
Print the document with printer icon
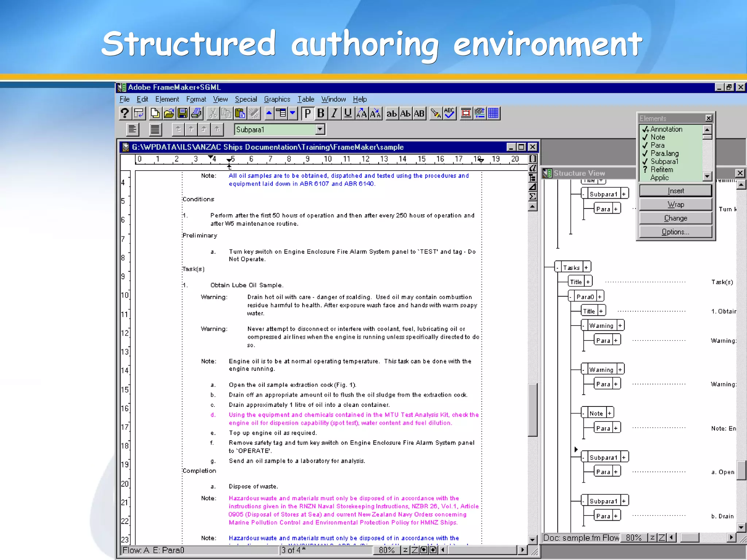[197, 113]
